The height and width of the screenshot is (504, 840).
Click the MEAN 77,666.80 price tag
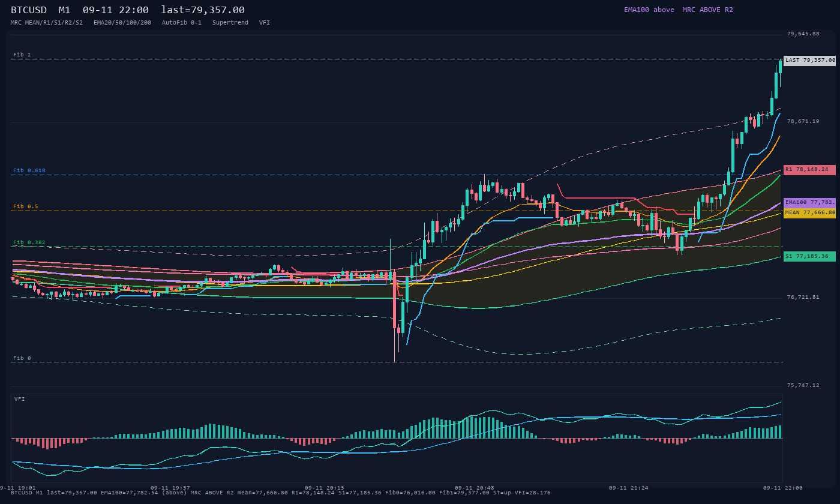(809, 213)
